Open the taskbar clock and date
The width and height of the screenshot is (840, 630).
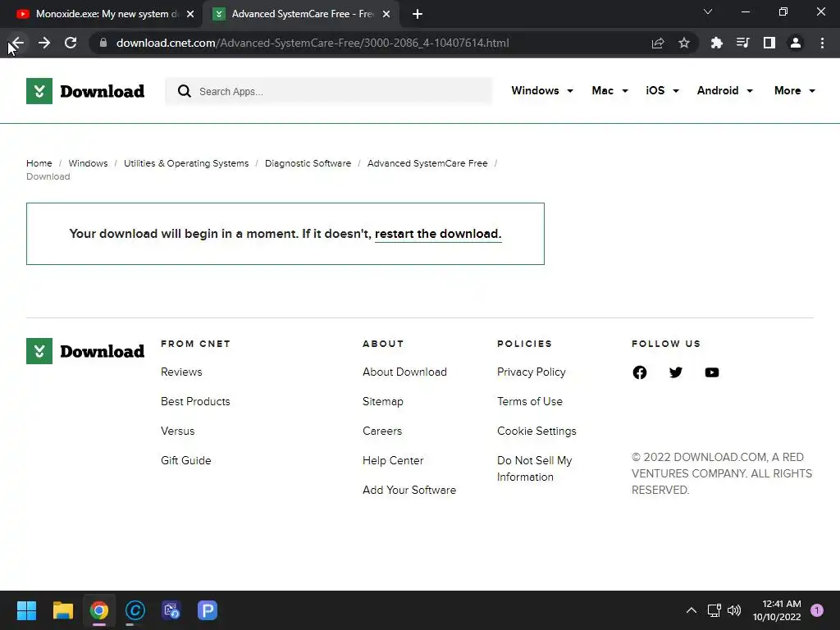[777, 610]
